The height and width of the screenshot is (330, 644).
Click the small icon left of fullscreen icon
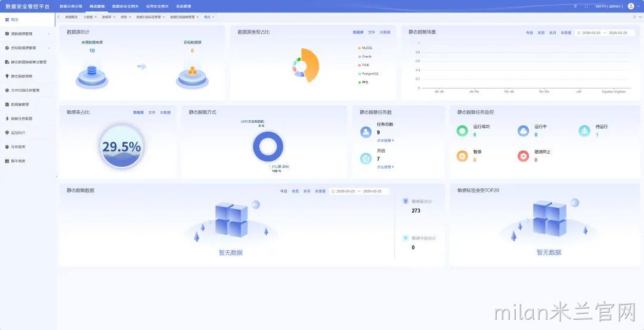click(x=575, y=6)
